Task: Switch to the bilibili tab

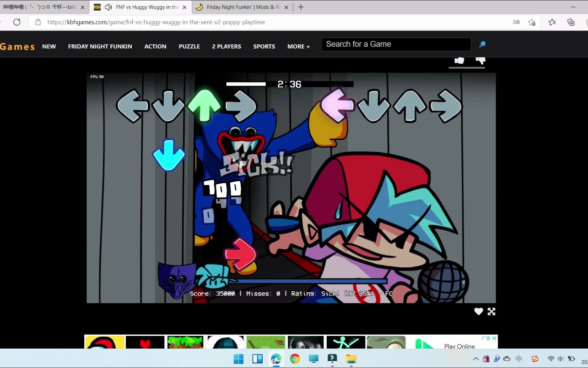Action: pyautogui.click(x=40, y=7)
